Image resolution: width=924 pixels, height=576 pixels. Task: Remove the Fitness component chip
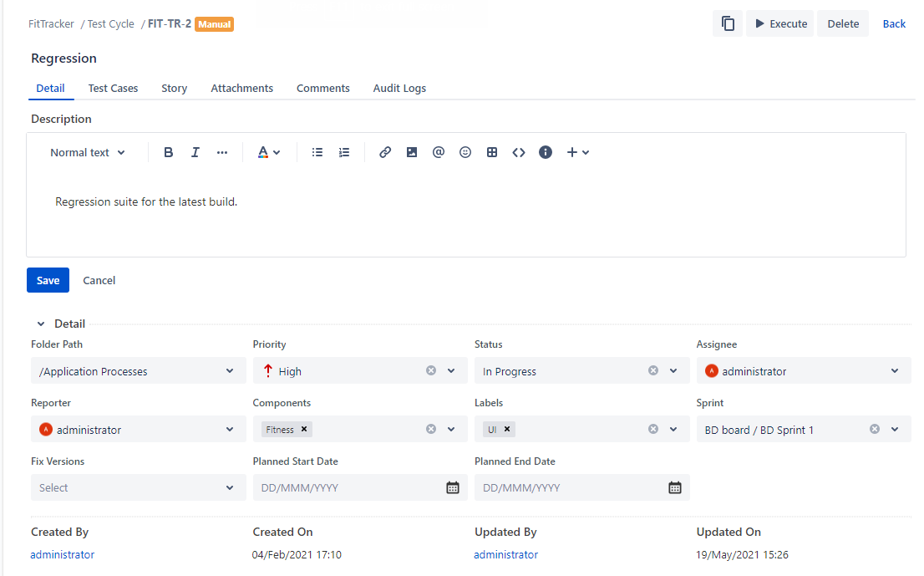303,429
